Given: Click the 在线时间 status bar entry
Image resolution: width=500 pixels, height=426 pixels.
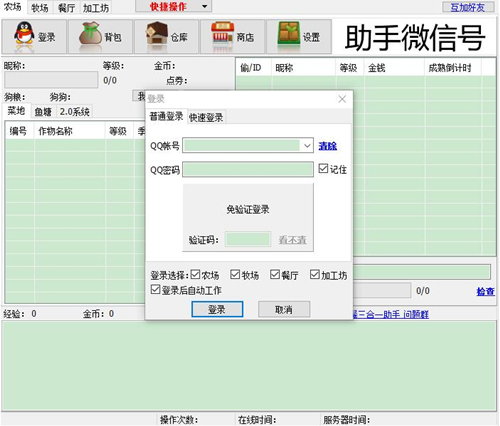Looking at the screenshot, I should 257,420.
